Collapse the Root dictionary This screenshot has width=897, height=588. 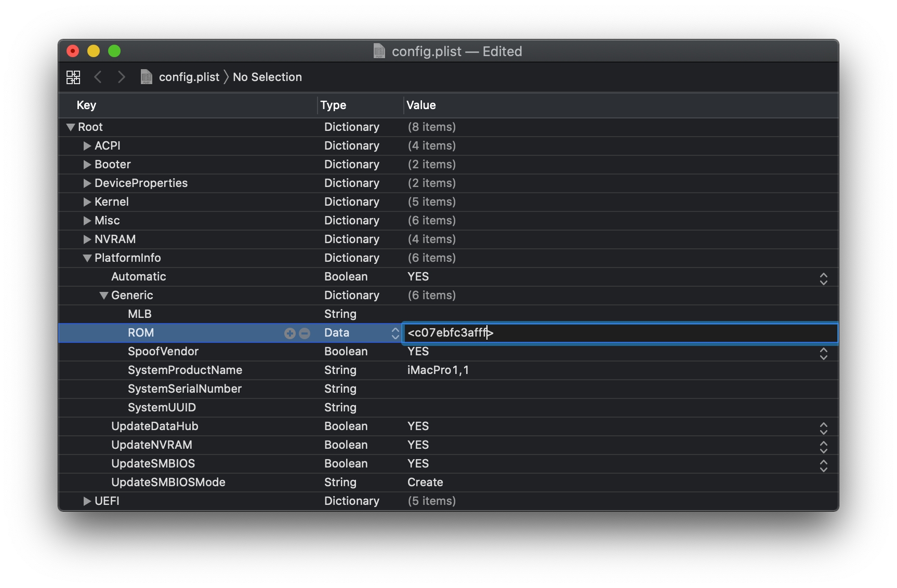71,127
